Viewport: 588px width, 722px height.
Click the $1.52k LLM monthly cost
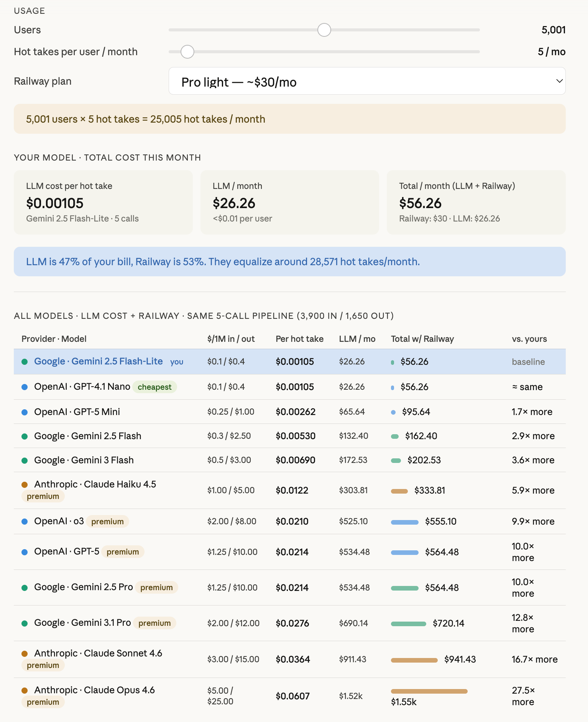point(351,696)
